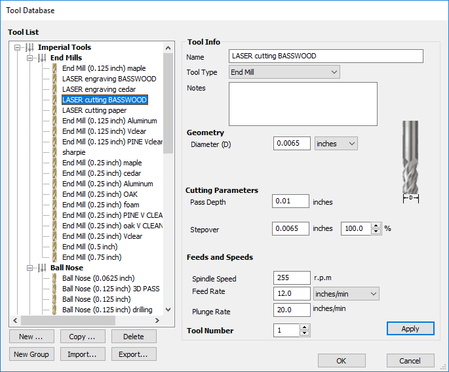Click the group icon beside End Mills
Screen dimensions: 449x372
tap(42, 58)
